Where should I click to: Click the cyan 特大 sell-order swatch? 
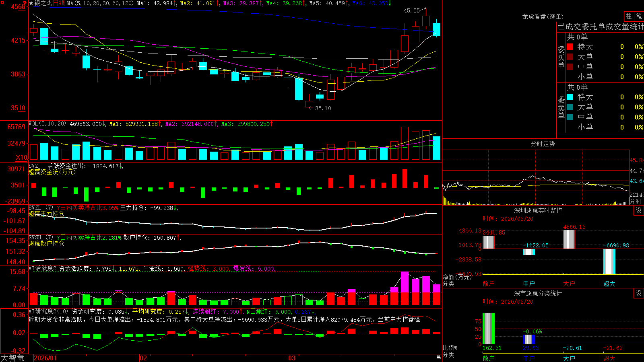point(570,97)
